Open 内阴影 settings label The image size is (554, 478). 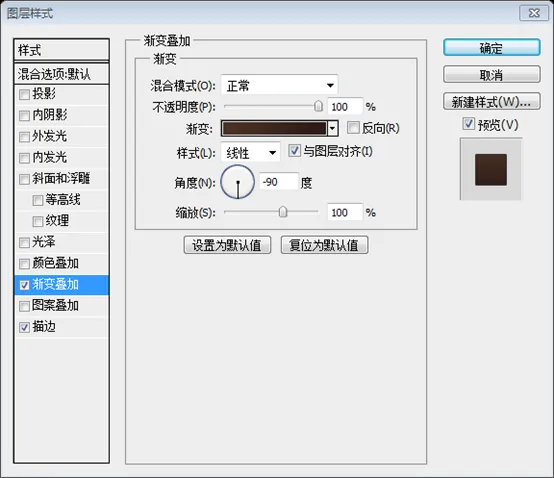tap(50, 115)
